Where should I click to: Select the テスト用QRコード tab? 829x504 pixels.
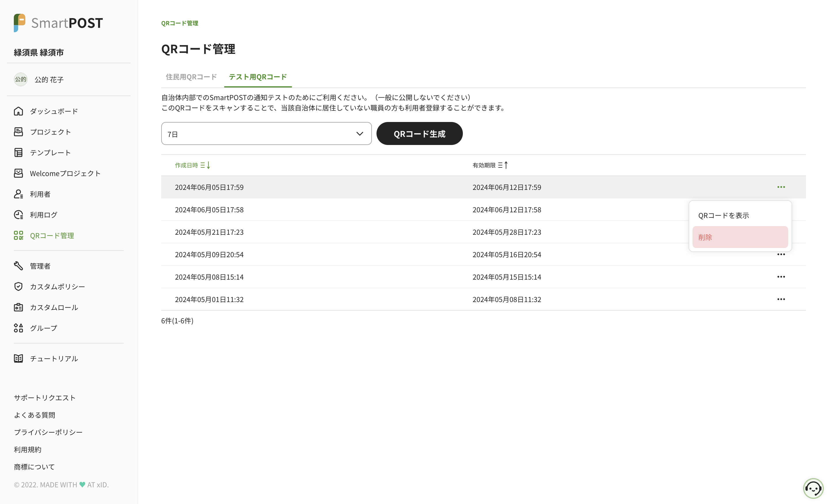(x=258, y=77)
